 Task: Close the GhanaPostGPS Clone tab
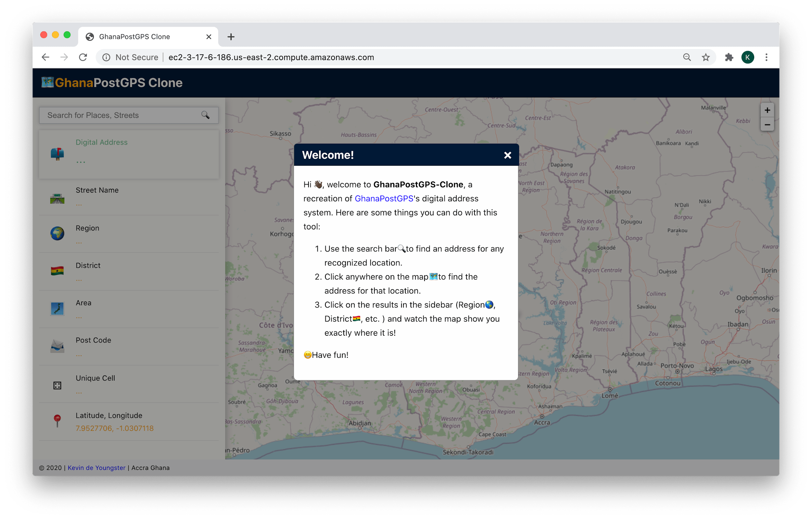tap(209, 37)
